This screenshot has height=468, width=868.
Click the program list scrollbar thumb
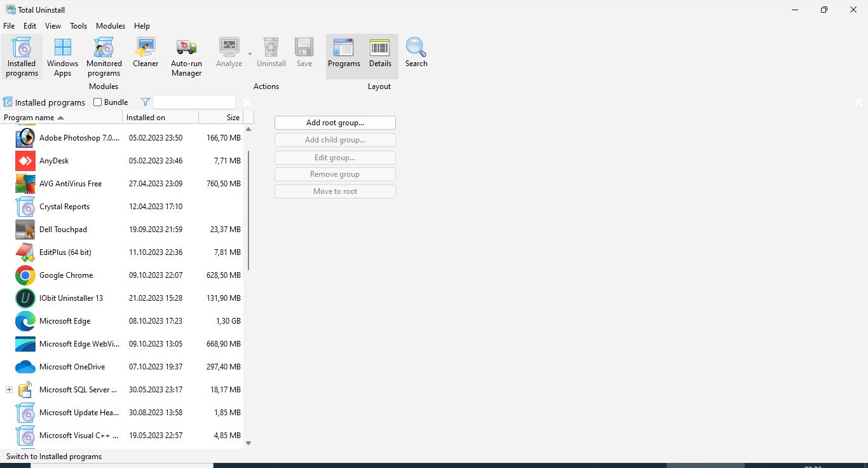[248, 210]
